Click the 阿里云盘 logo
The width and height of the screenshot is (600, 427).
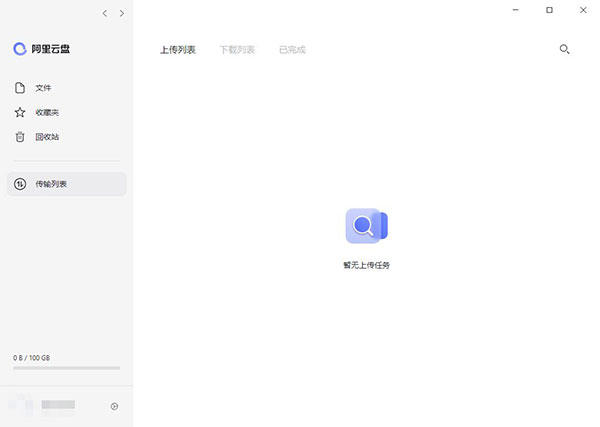pyautogui.click(x=40, y=49)
